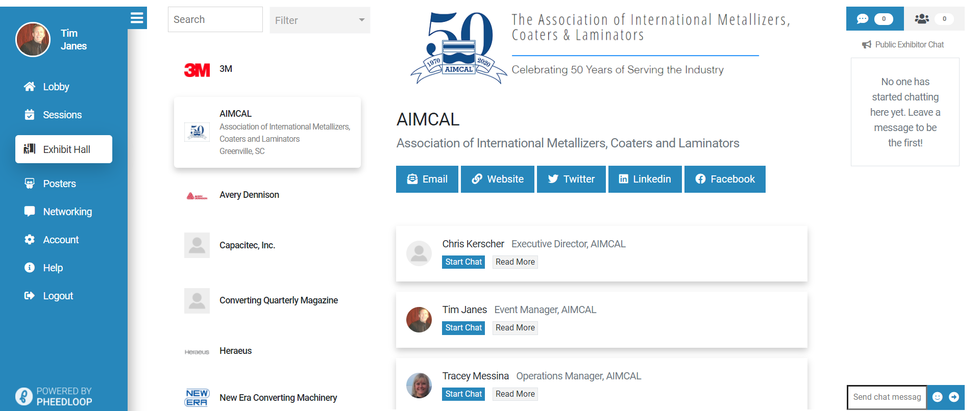
Task: Send chat message arrow icon
Action: click(954, 397)
